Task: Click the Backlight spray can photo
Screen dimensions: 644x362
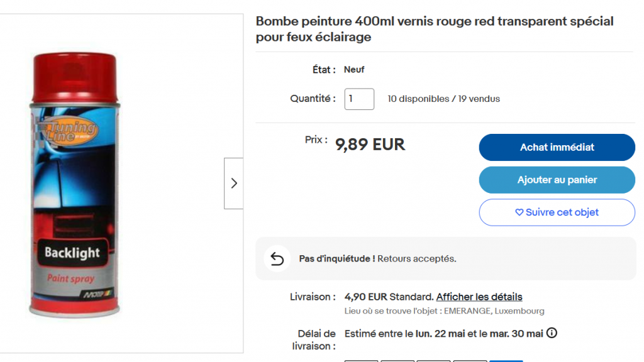Action: click(74, 185)
